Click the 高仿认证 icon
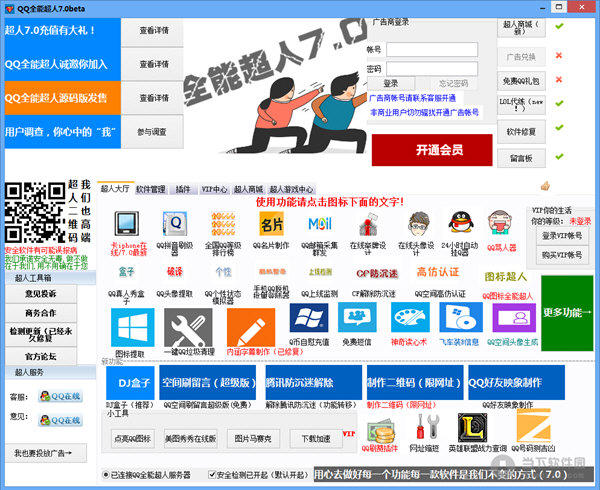Viewport: 600px width, 490px height. point(438,272)
